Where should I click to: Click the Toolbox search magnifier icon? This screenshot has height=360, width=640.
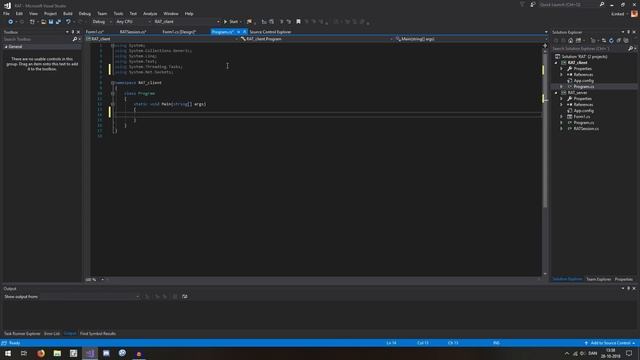(75, 39)
